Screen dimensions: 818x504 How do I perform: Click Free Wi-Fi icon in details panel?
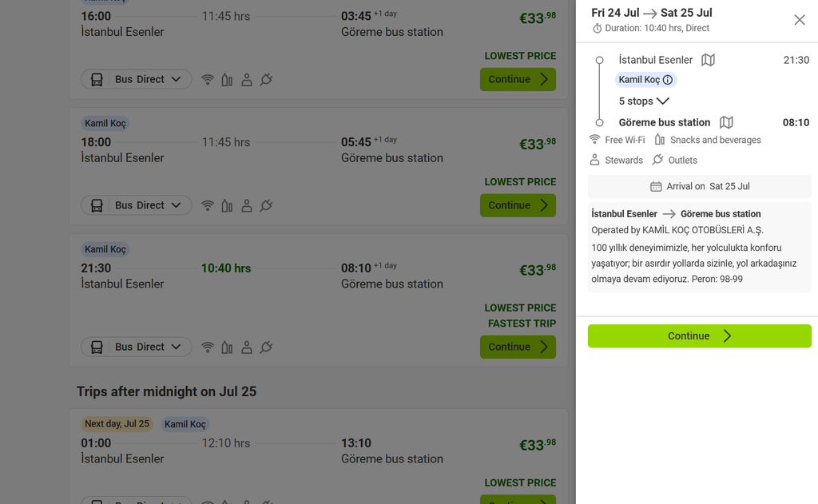point(594,139)
